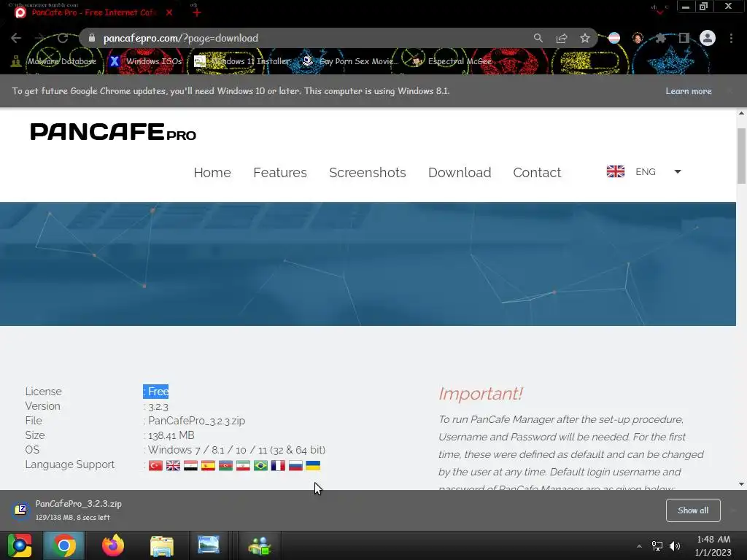
Task: Open the Malware Database bookmark
Action: coord(54,61)
